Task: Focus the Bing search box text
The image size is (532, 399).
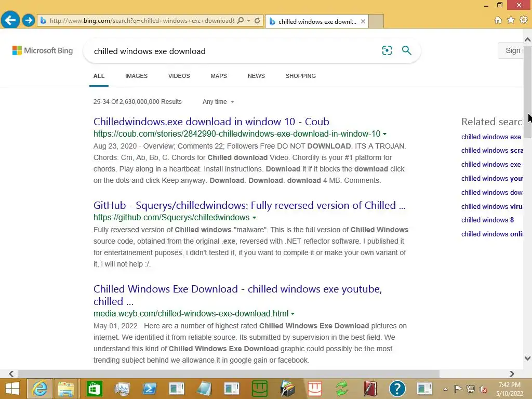Action: 150,51
